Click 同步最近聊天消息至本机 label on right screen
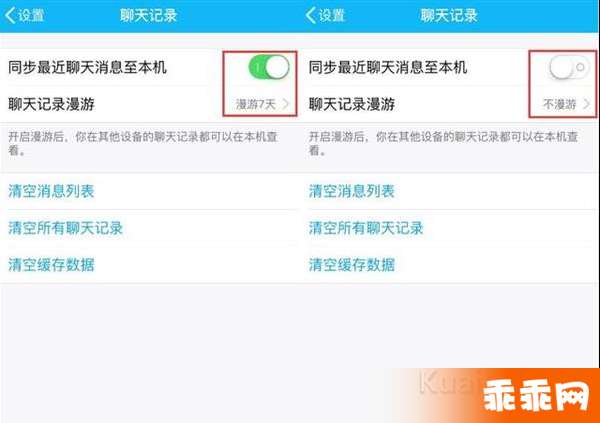600x423 pixels. coord(388,67)
